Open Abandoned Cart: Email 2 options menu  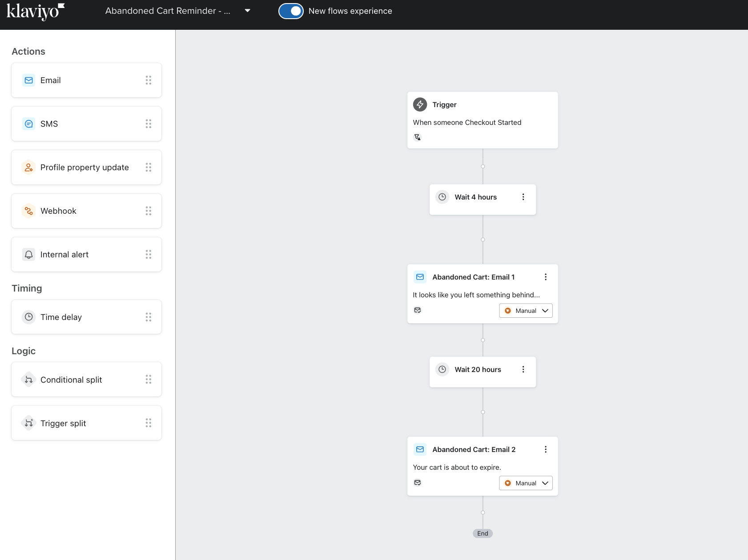[545, 449]
